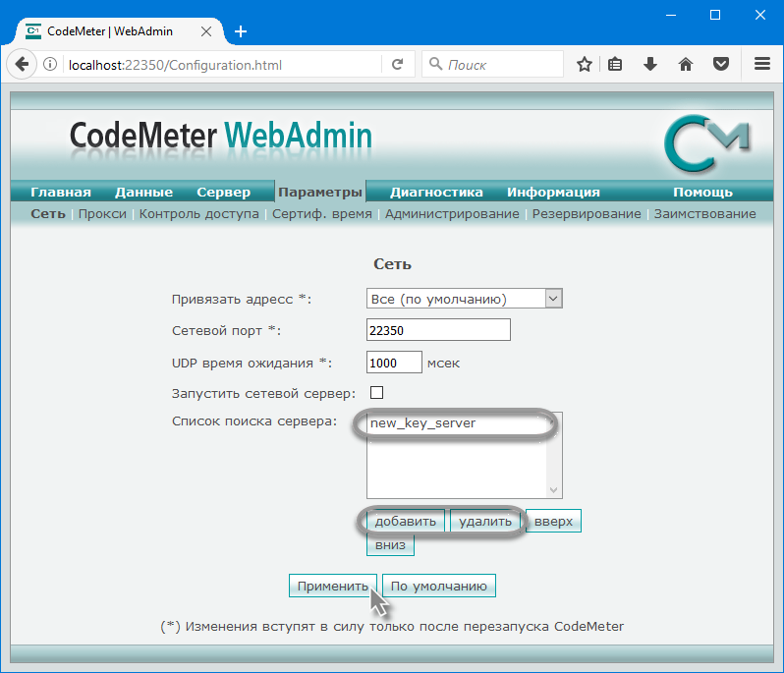Click the добавить button
This screenshot has width=784, height=673.
point(406,521)
